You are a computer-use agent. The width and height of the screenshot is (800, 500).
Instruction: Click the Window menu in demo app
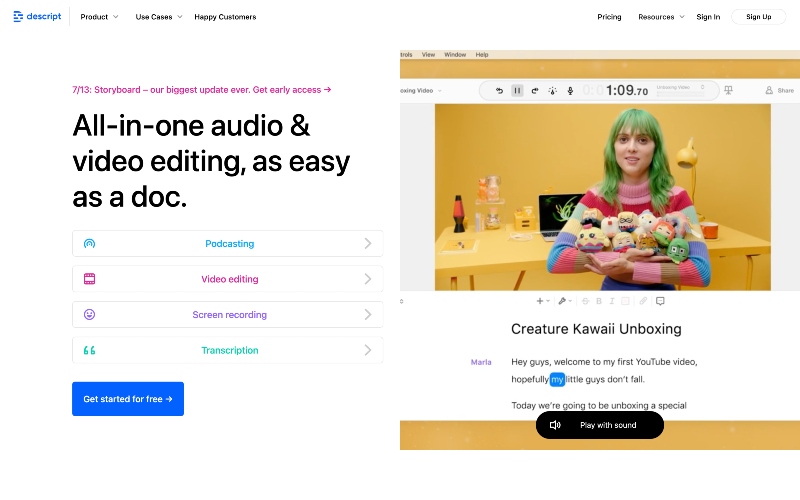[x=455, y=55]
